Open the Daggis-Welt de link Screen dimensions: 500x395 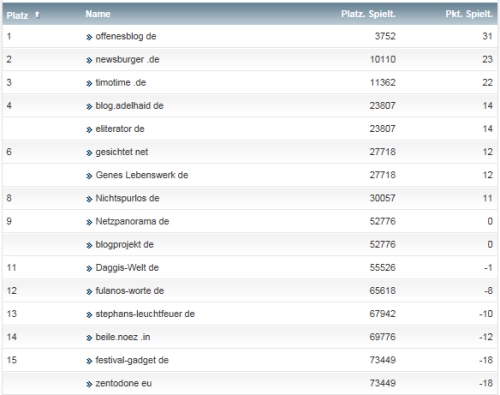[127, 268]
